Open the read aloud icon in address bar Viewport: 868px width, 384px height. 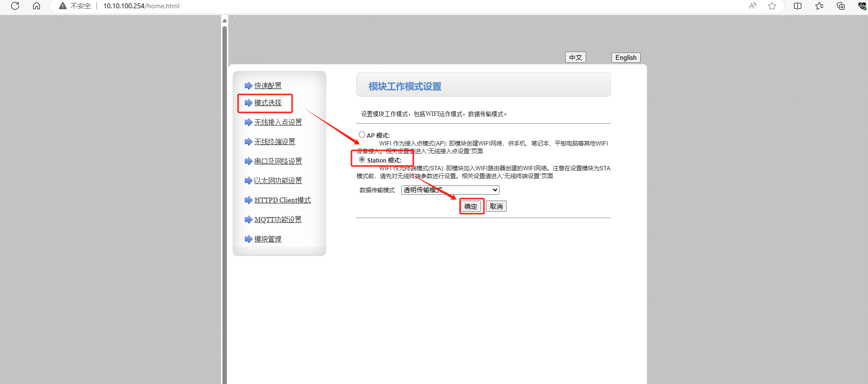pos(753,6)
